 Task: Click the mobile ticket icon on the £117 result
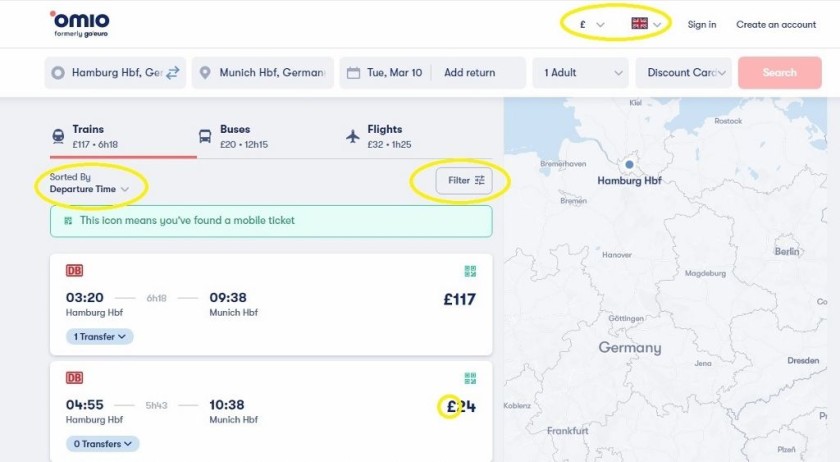point(470,271)
